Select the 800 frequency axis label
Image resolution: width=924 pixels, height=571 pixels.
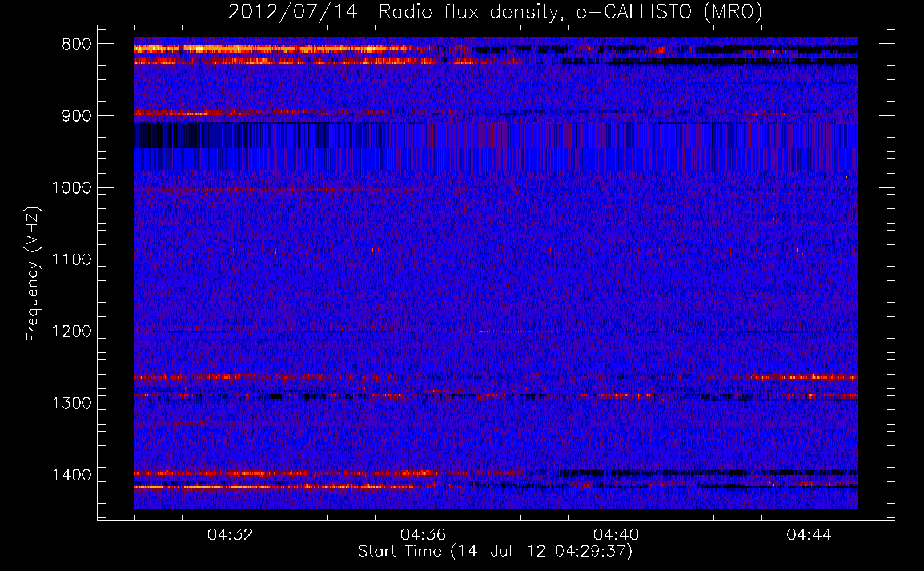pyautogui.click(x=77, y=45)
